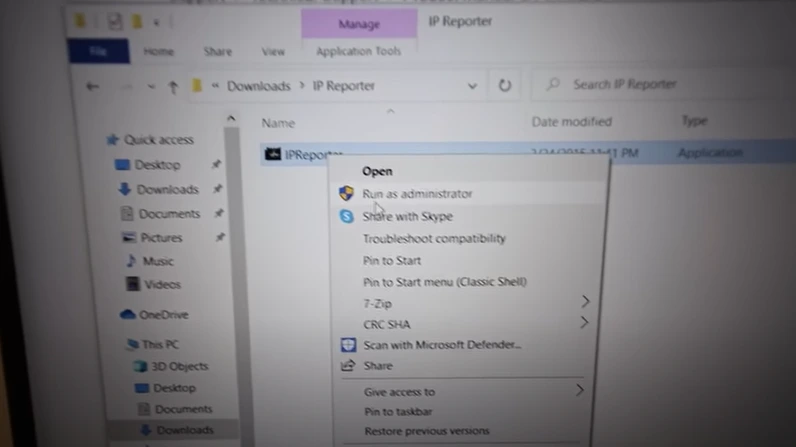The height and width of the screenshot is (447, 796).
Task: Click the This PC computer icon
Action: pyautogui.click(x=132, y=344)
